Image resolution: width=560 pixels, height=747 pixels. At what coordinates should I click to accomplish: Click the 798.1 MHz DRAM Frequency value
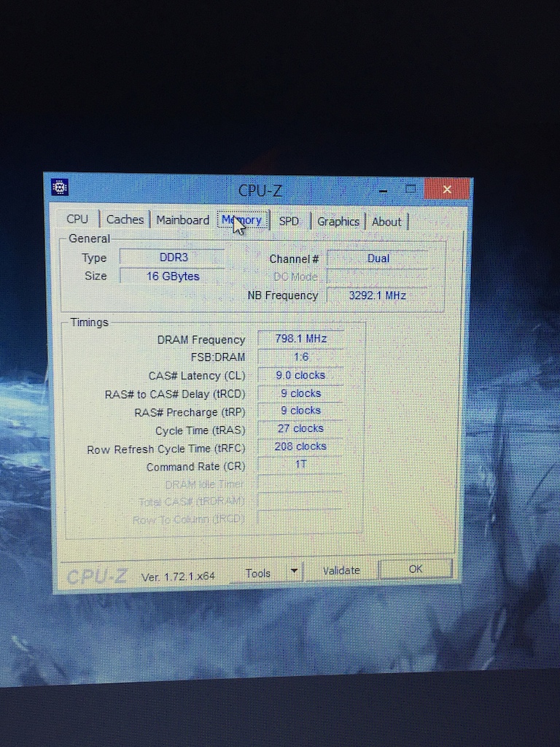click(300, 338)
